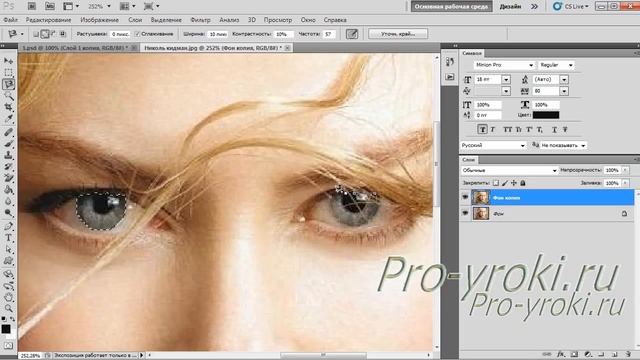Select the Rectangular Marquee tool

tap(8, 72)
